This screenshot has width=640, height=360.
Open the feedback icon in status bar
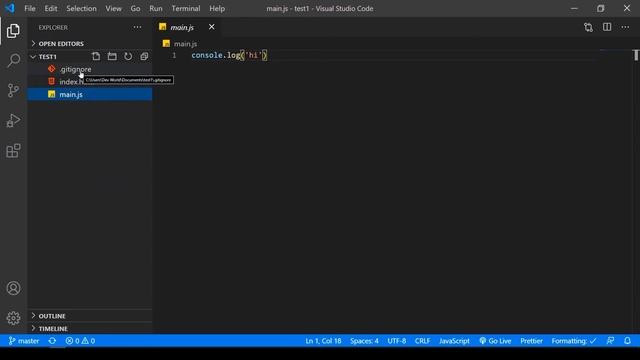[610, 341]
